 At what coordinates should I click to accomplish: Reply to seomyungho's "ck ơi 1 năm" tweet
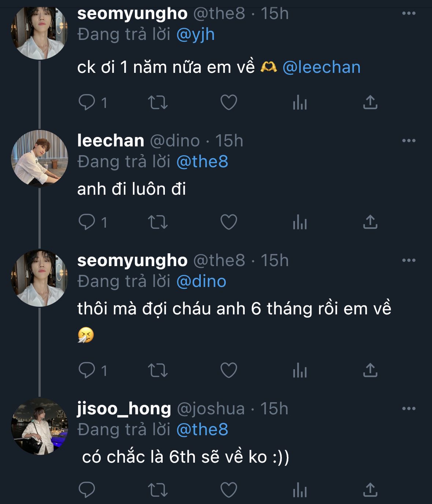pyautogui.click(x=87, y=102)
